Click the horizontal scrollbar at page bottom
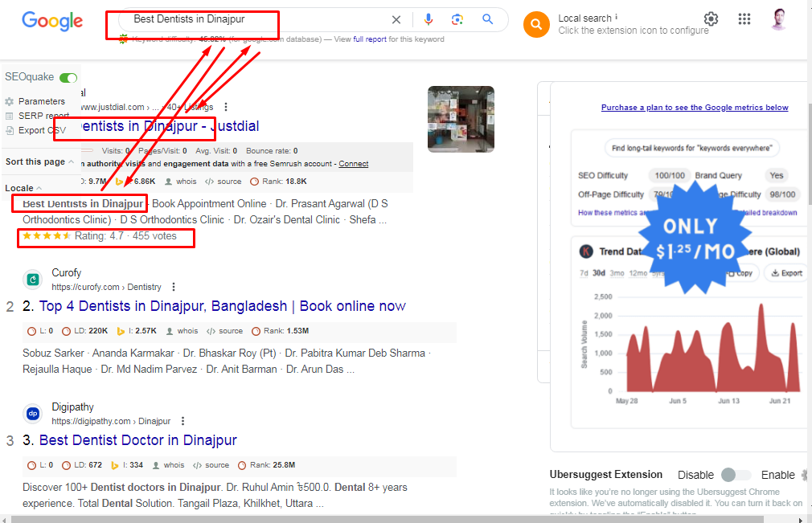This screenshot has height=523, width=812. tap(388, 519)
